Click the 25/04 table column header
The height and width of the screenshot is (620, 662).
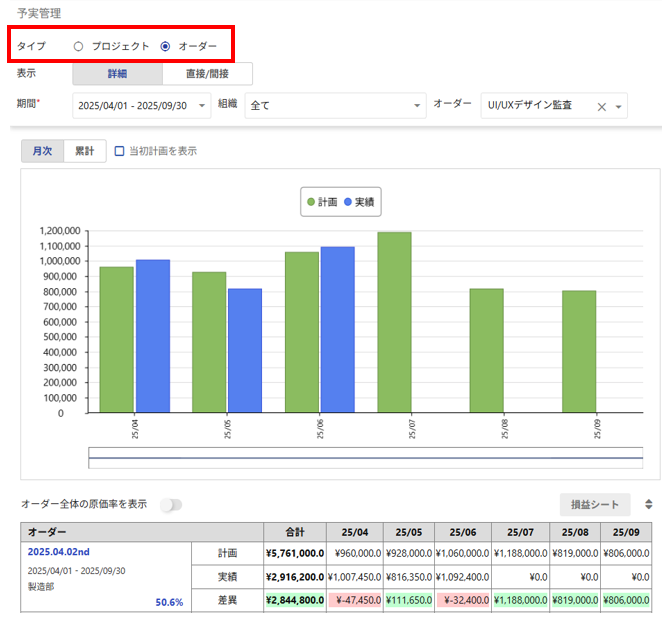[355, 532]
